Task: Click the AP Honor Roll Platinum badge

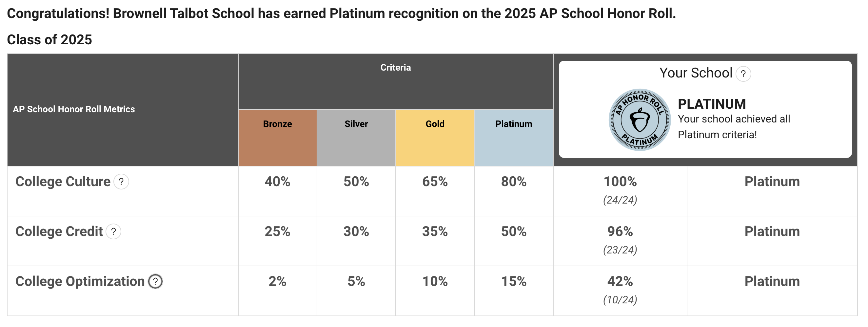Action: [639, 120]
